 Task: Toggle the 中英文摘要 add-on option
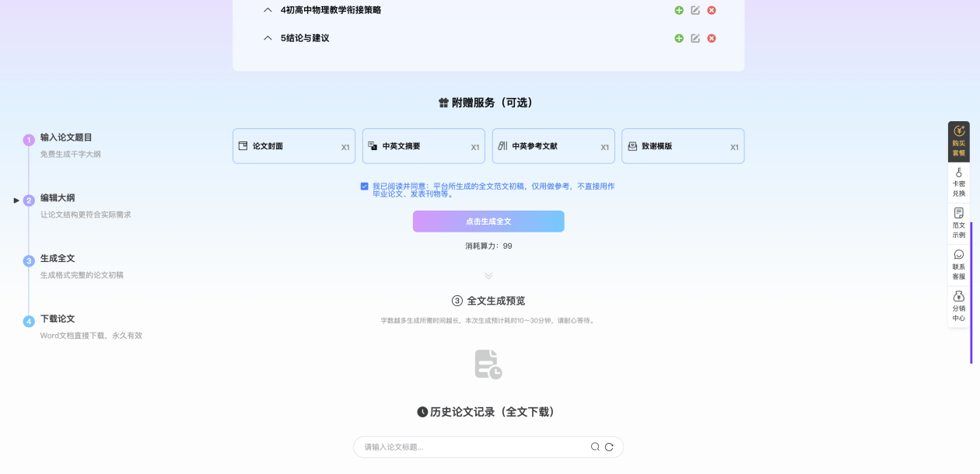tap(423, 146)
